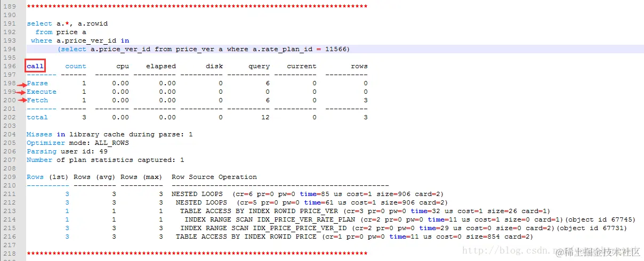Click line number 194 in the gutter

tap(11, 49)
